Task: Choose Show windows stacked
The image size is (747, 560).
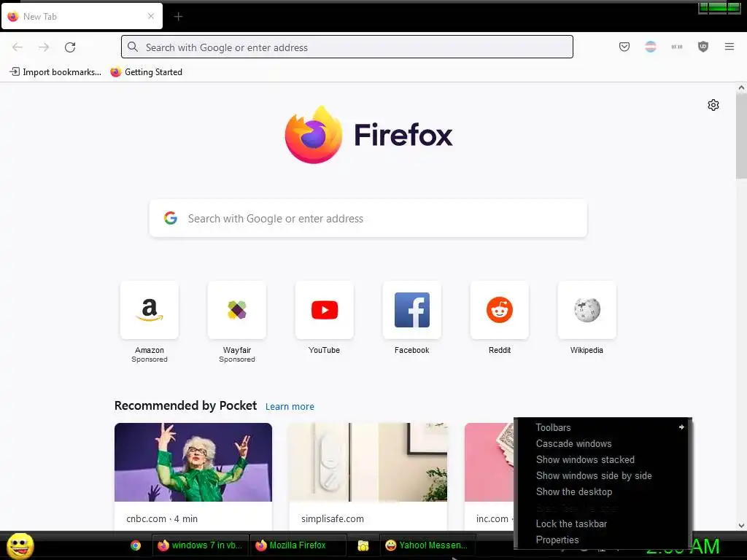Action: 603,459
